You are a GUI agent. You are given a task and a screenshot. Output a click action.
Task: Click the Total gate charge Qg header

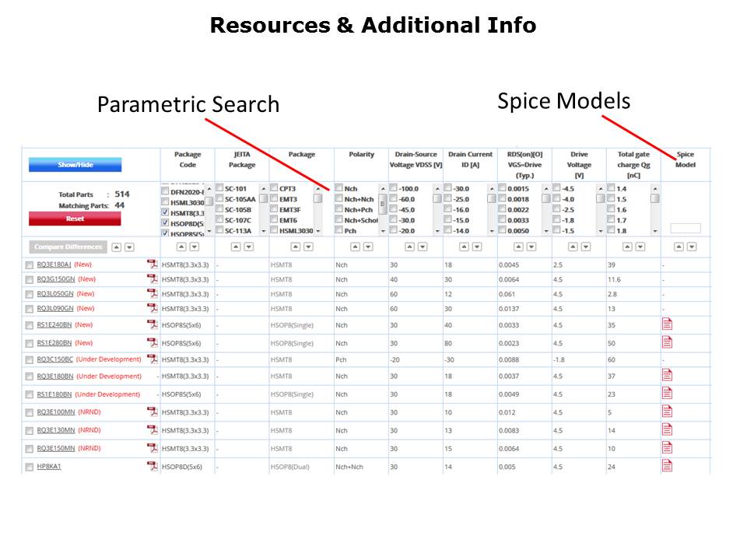point(633,164)
